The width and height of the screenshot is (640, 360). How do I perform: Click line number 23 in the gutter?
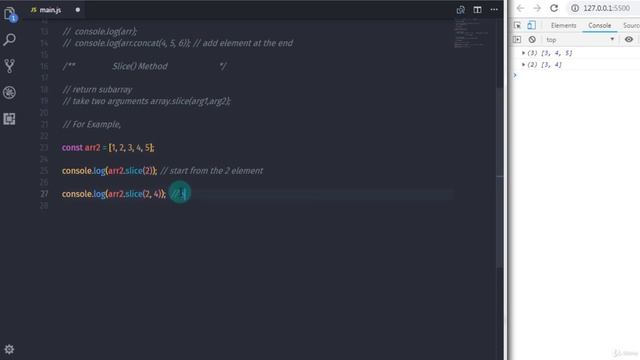pyautogui.click(x=44, y=148)
